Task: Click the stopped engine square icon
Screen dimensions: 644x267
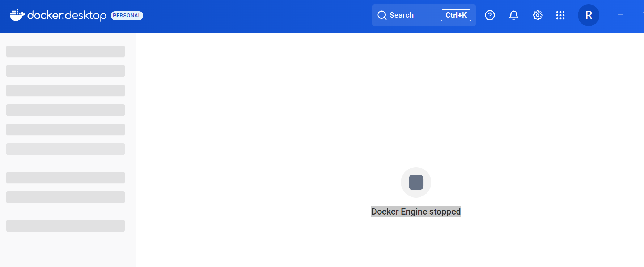Action: click(x=416, y=182)
